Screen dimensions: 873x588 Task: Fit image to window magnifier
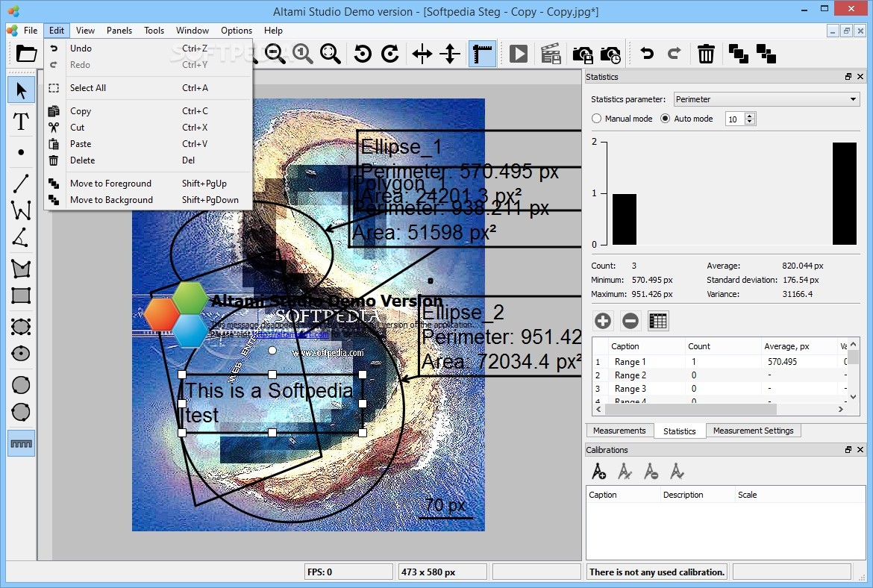click(330, 54)
